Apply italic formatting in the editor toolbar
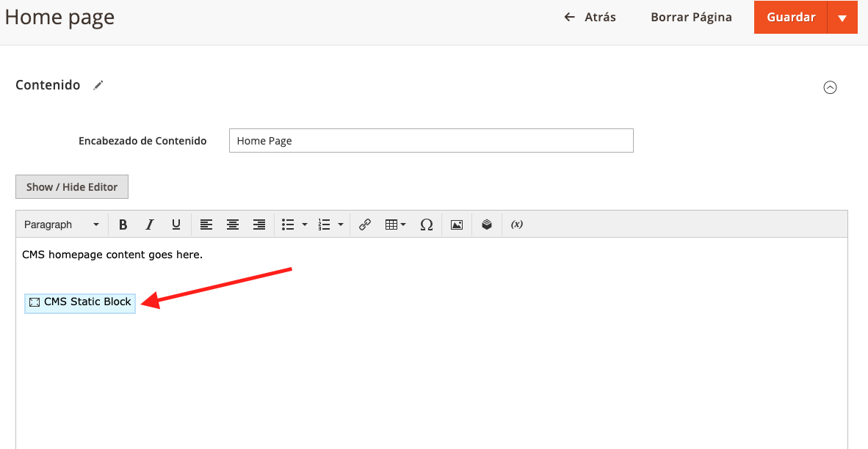The width and height of the screenshot is (868, 449). (x=150, y=224)
